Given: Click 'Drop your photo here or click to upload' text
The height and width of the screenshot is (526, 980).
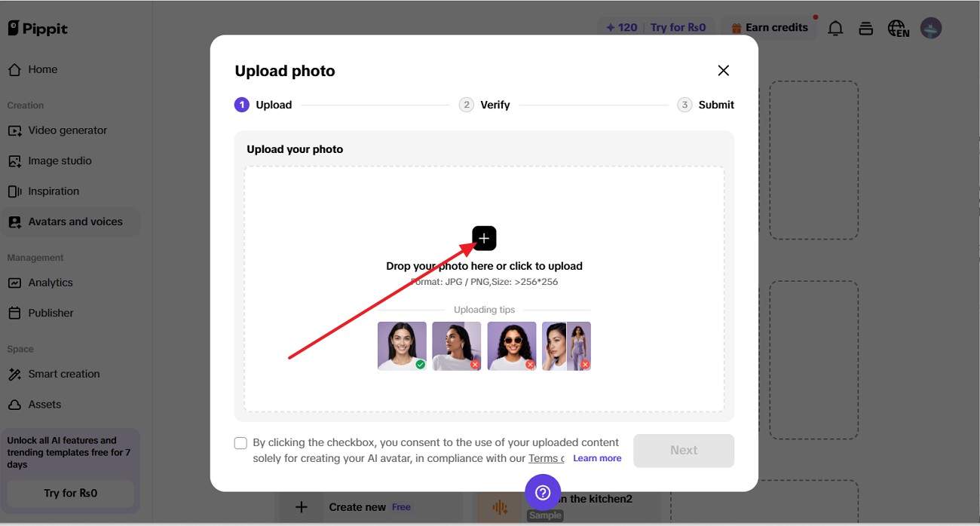Looking at the screenshot, I should [x=484, y=266].
